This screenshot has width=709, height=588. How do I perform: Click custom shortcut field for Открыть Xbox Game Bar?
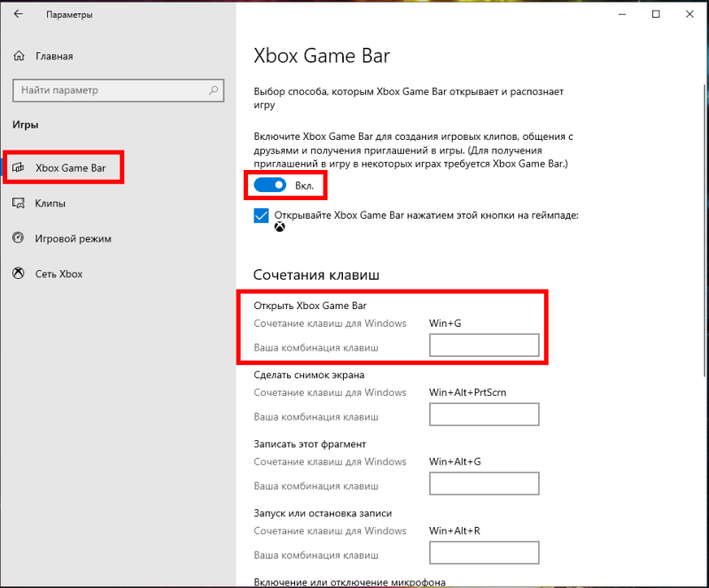(x=484, y=344)
